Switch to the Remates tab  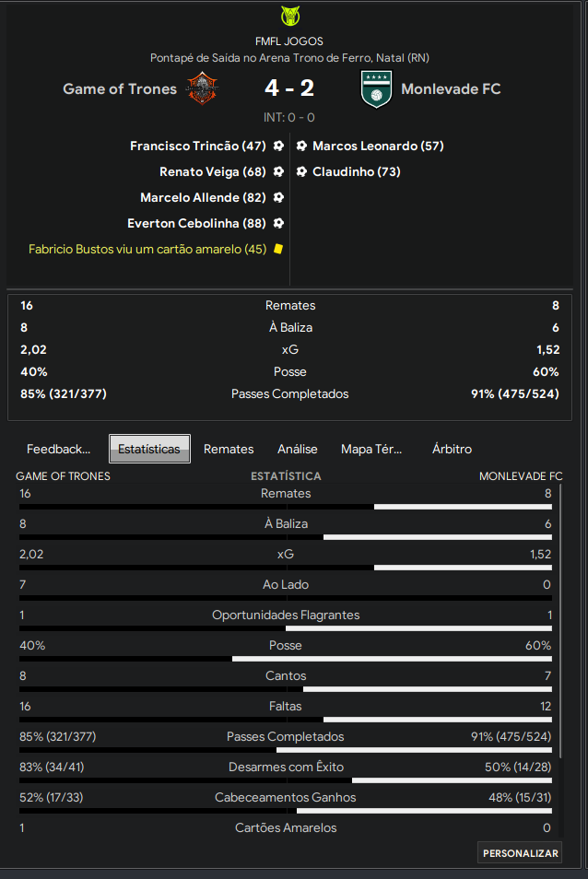pyautogui.click(x=228, y=449)
